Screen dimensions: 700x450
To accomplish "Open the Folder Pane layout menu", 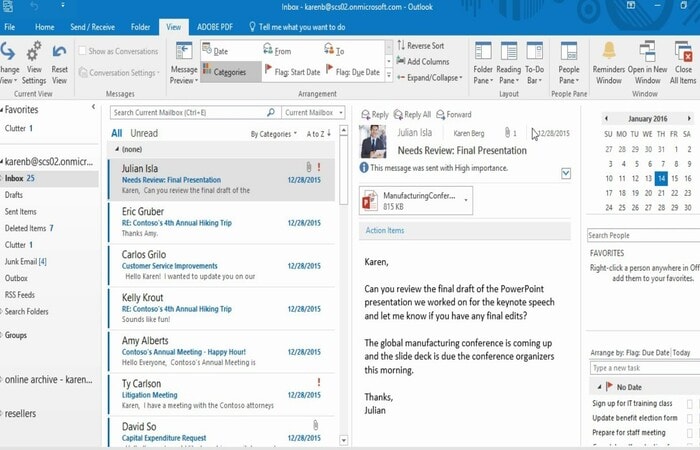I will (483, 63).
